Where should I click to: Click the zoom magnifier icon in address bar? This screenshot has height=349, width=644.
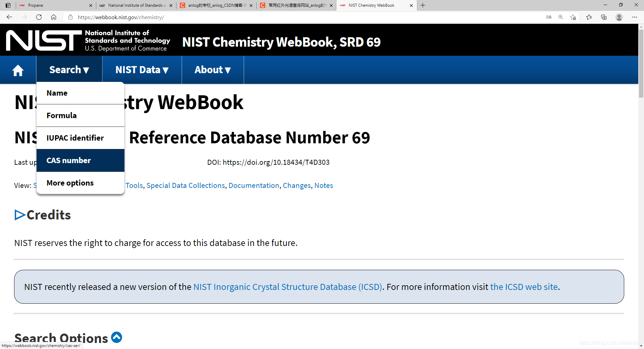click(x=561, y=17)
